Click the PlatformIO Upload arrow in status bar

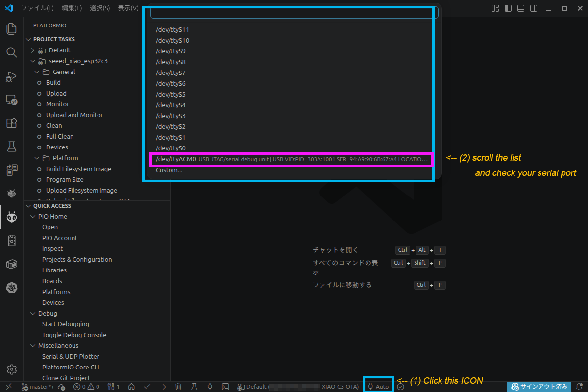pyautogui.click(x=163, y=387)
